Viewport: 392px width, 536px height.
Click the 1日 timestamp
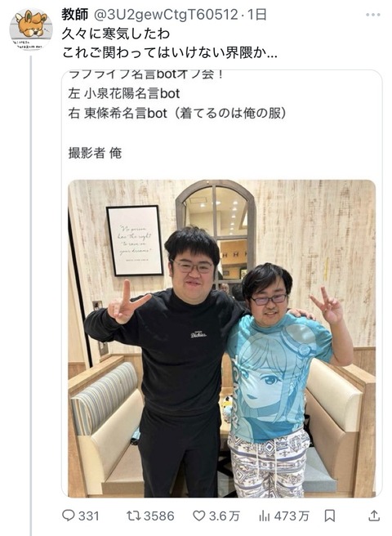(256, 15)
